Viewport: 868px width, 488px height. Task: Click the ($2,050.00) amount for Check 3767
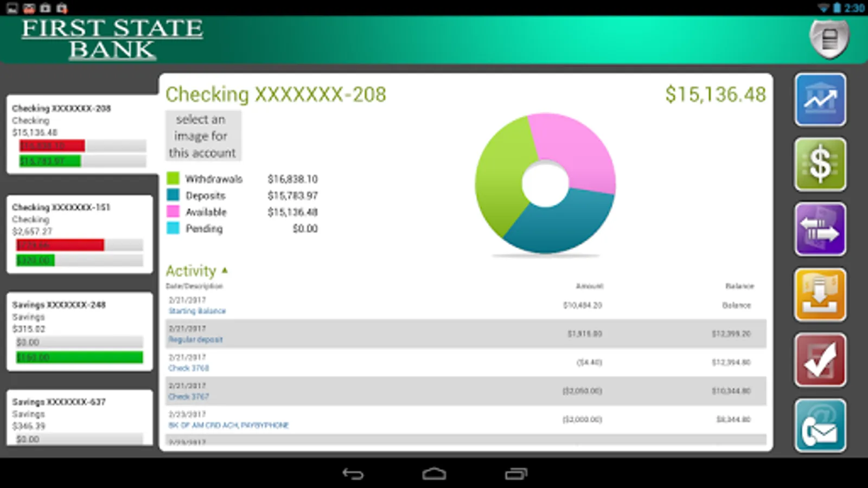(x=582, y=391)
